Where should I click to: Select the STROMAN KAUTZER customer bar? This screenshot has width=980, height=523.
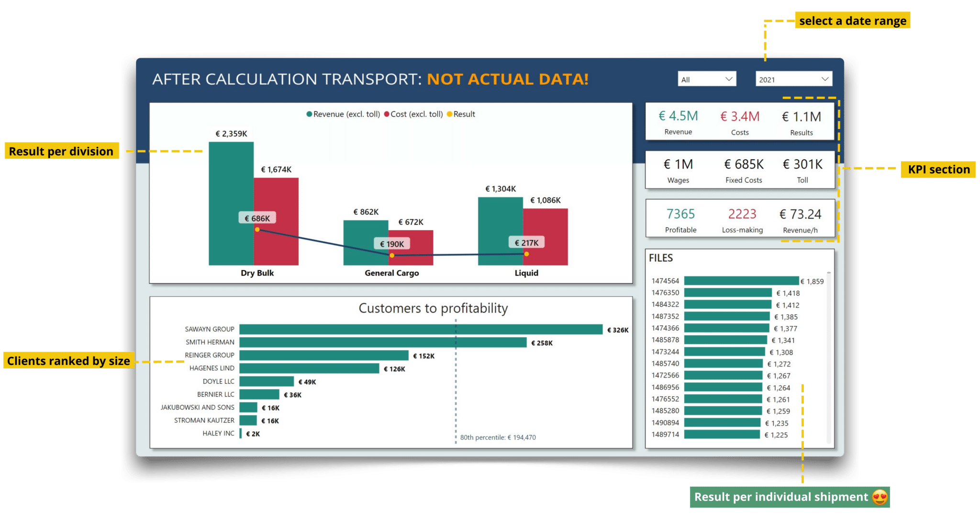tap(248, 420)
